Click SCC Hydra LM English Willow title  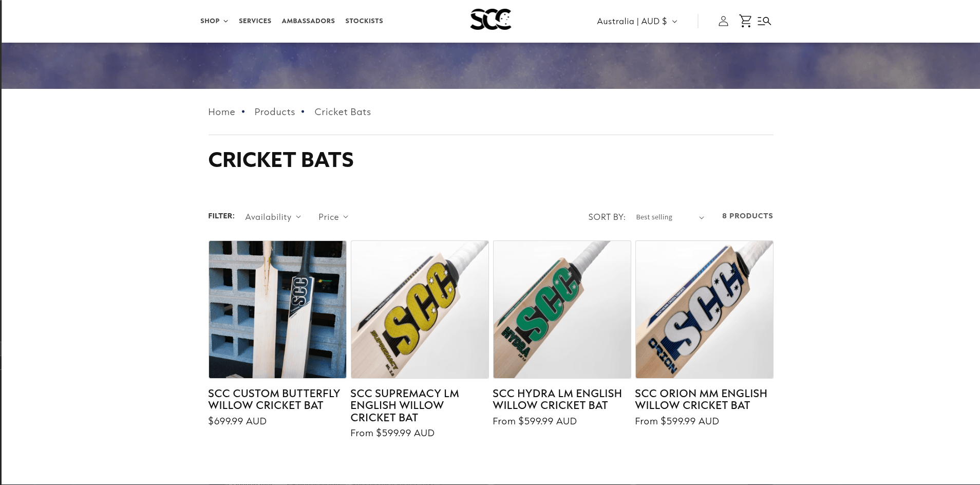(x=557, y=399)
